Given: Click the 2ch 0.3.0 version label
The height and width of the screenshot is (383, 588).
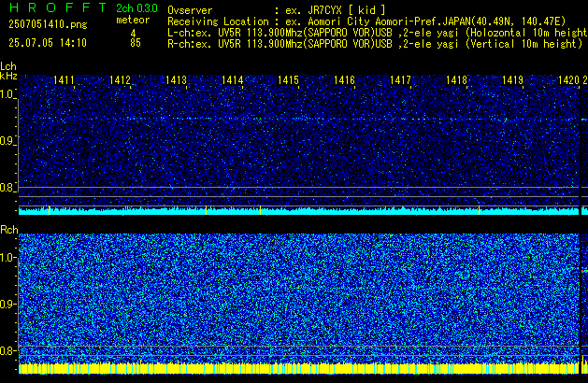Looking at the screenshot, I should [136, 8].
